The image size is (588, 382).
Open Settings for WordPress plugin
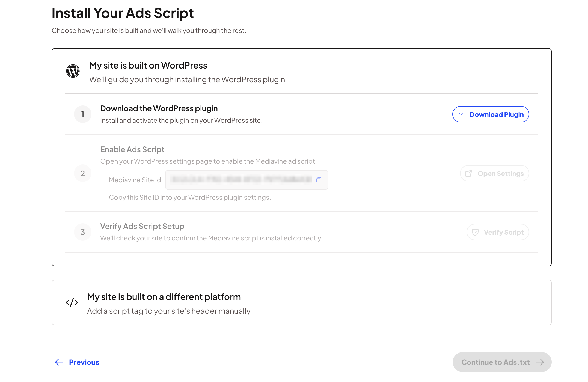coord(494,173)
